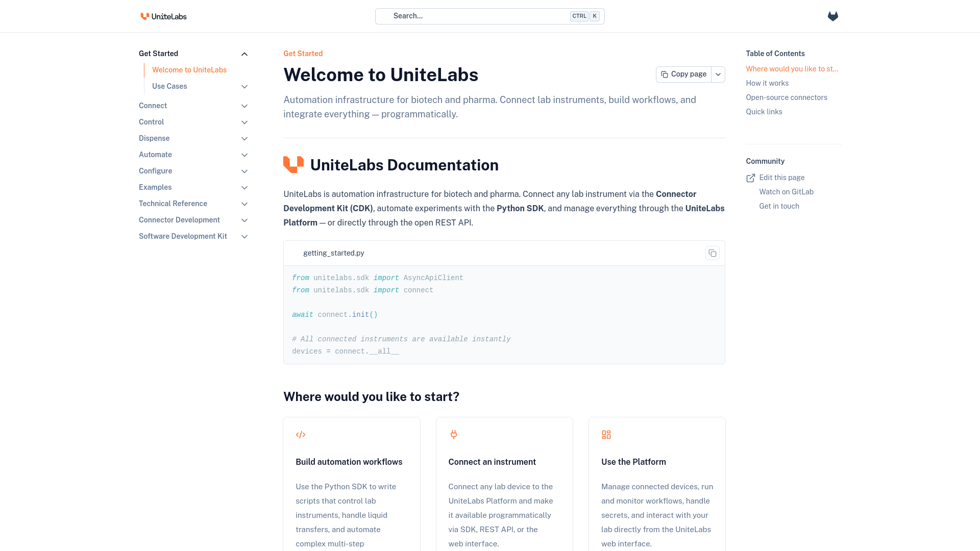Jump to 'Where would you like to st...' section

tap(792, 69)
